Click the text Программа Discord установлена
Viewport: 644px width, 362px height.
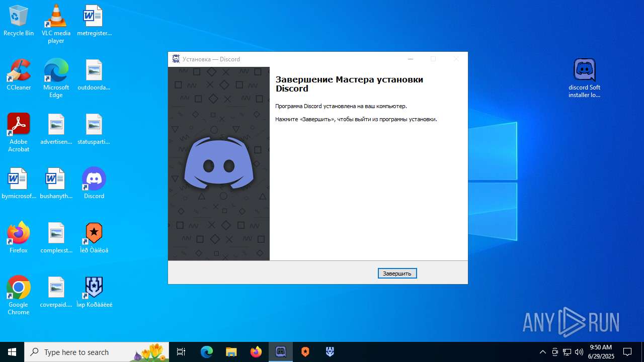click(341, 106)
